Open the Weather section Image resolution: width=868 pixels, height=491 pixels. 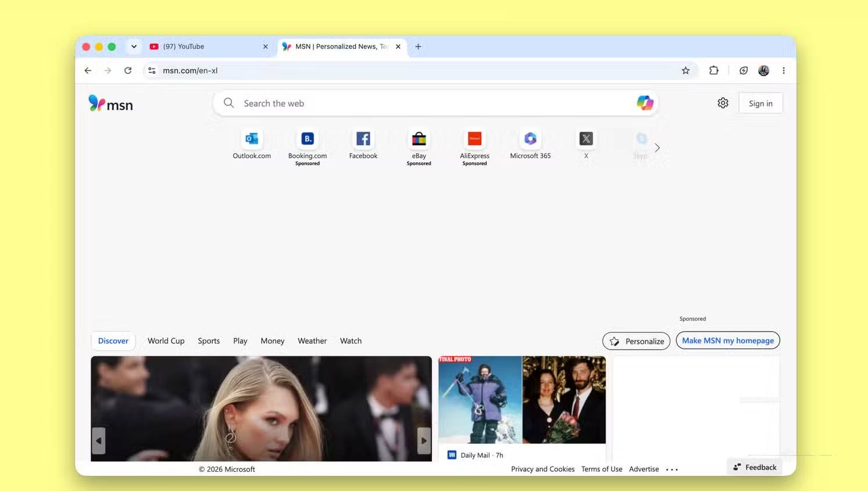[x=312, y=341]
